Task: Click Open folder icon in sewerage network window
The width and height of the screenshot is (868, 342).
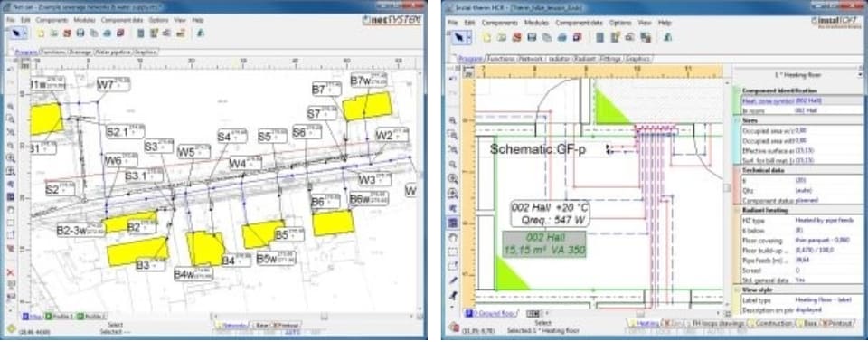Action: pyautogui.click(x=54, y=33)
